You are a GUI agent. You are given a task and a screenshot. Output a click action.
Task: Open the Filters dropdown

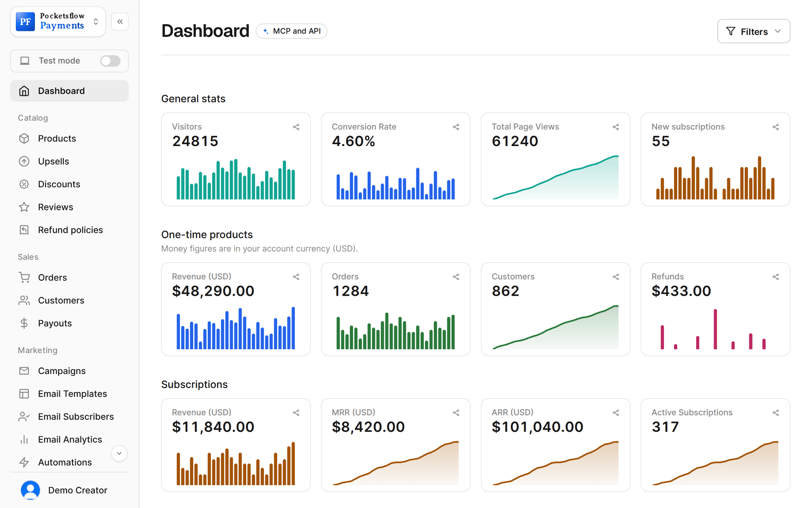tap(754, 31)
